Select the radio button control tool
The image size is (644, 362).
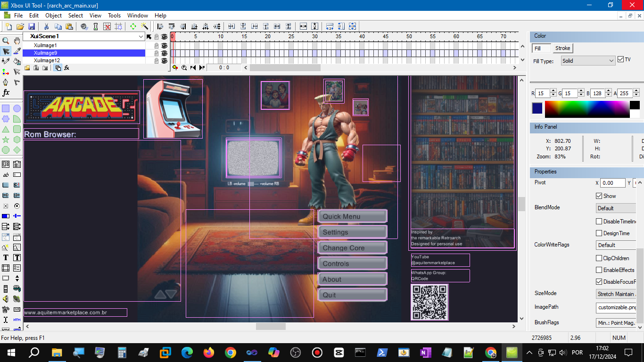point(17,206)
